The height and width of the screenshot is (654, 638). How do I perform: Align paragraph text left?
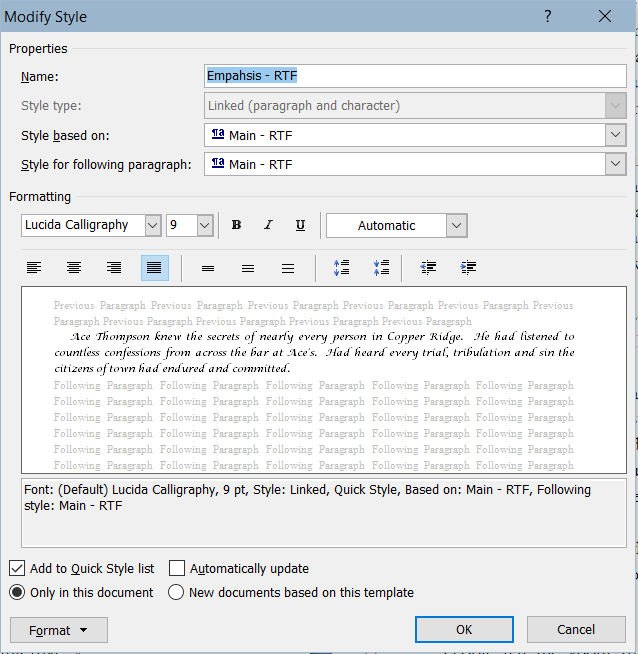pyautogui.click(x=34, y=267)
